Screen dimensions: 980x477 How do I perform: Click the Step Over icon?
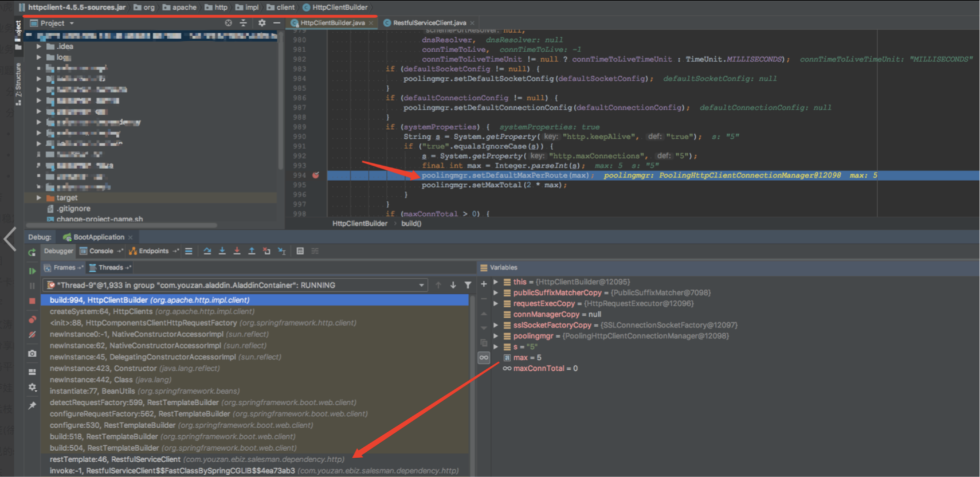[207, 251]
